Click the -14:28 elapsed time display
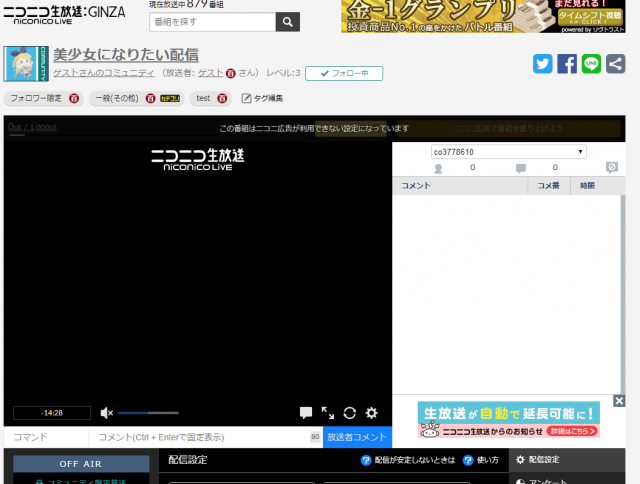 (x=52, y=413)
